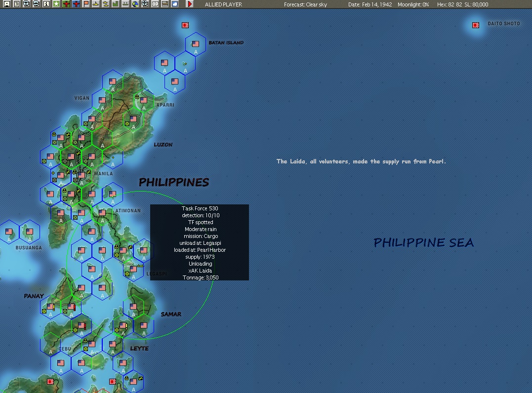Select the Japanese flag at Daito Shoto

click(x=476, y=25)
